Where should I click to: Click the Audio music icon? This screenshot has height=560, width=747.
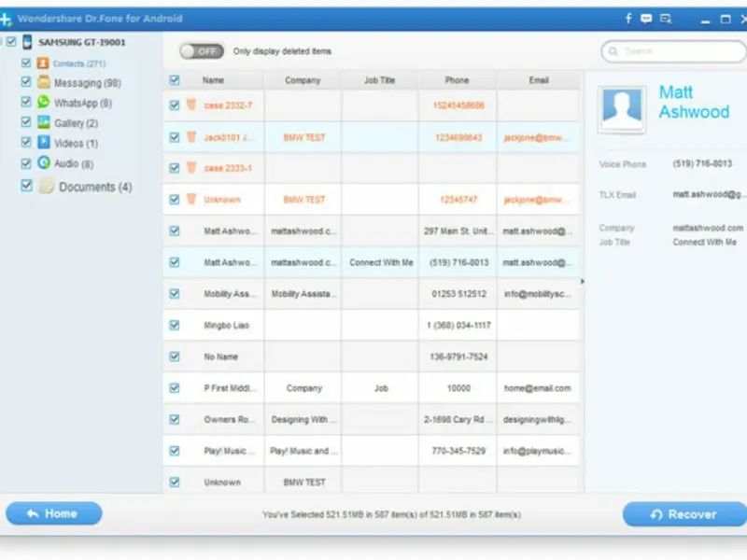43,162
